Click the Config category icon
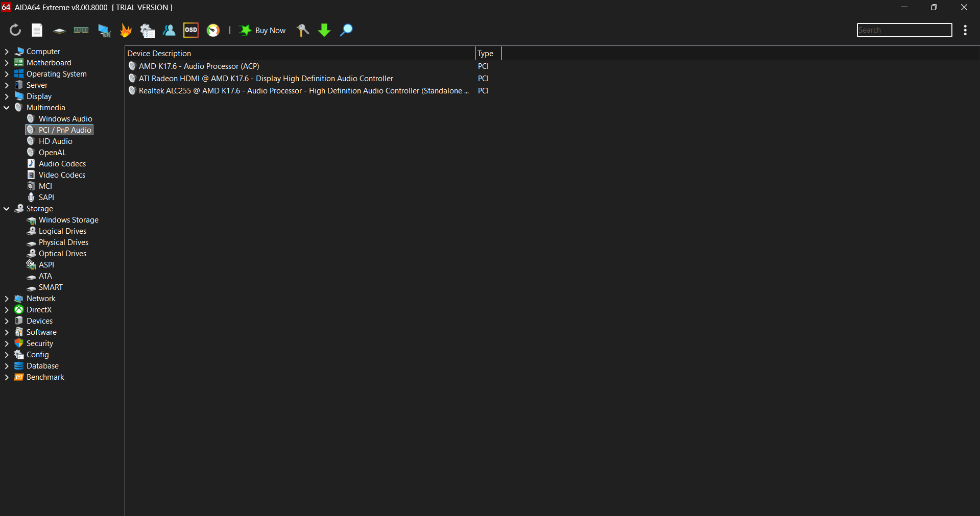This screenshot has height=516, width=980. click(19, 354)
